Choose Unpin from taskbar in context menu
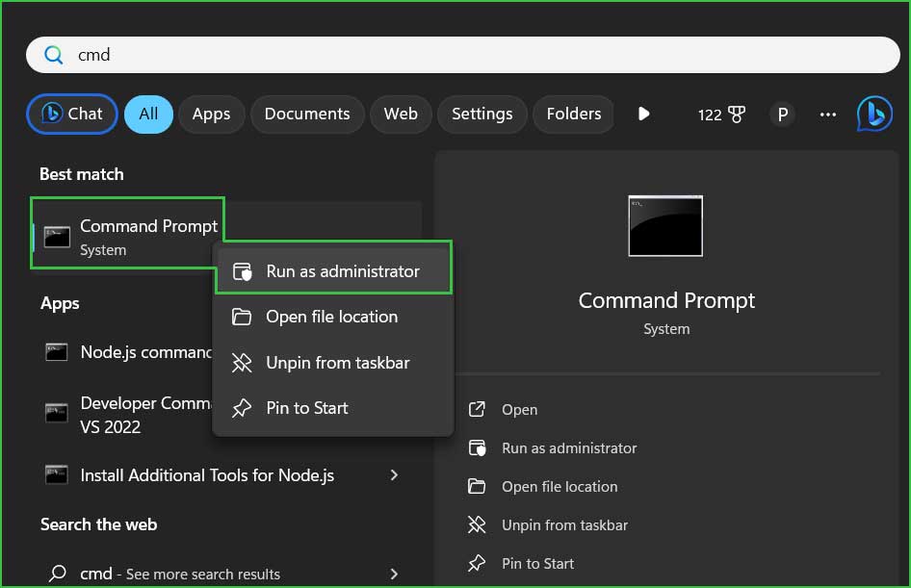 tap(333, 363)
